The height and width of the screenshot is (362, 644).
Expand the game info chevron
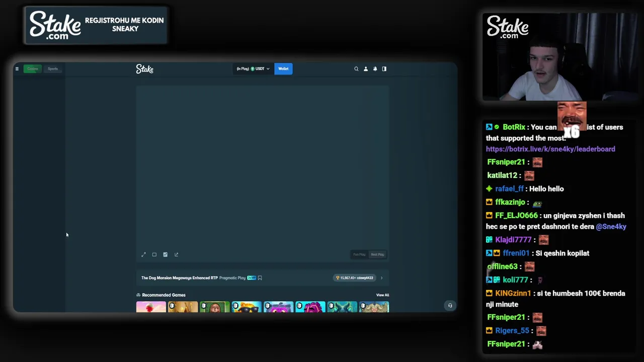tap(381, 278)
